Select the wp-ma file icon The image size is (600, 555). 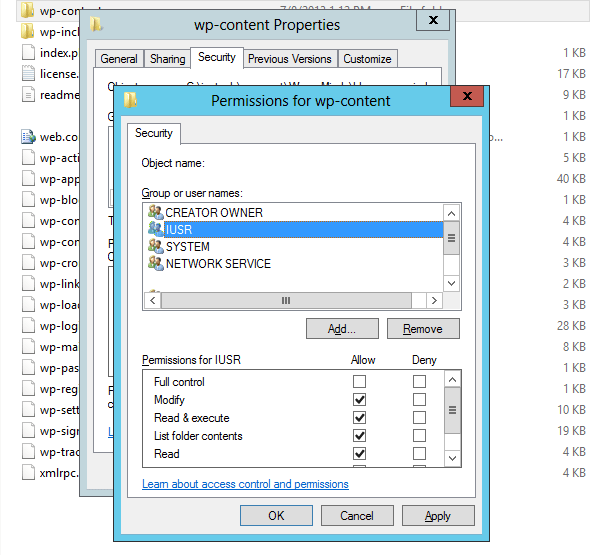coord(28,347)
